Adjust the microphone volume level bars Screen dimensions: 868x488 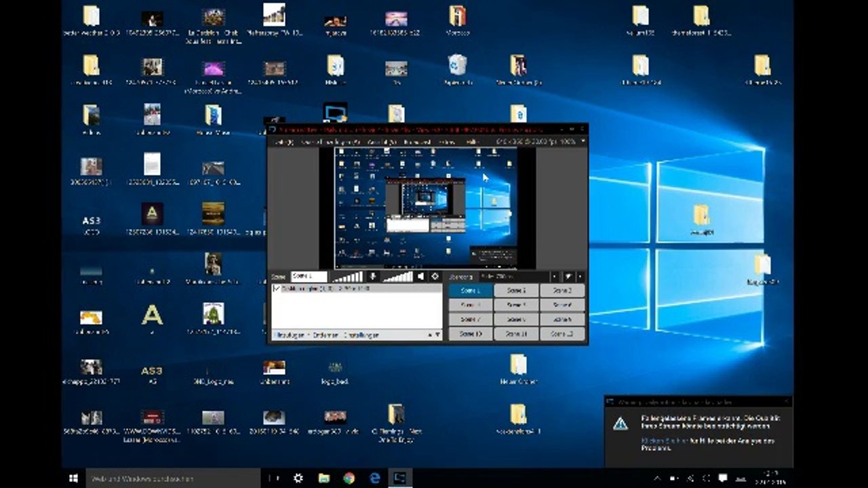347,277
